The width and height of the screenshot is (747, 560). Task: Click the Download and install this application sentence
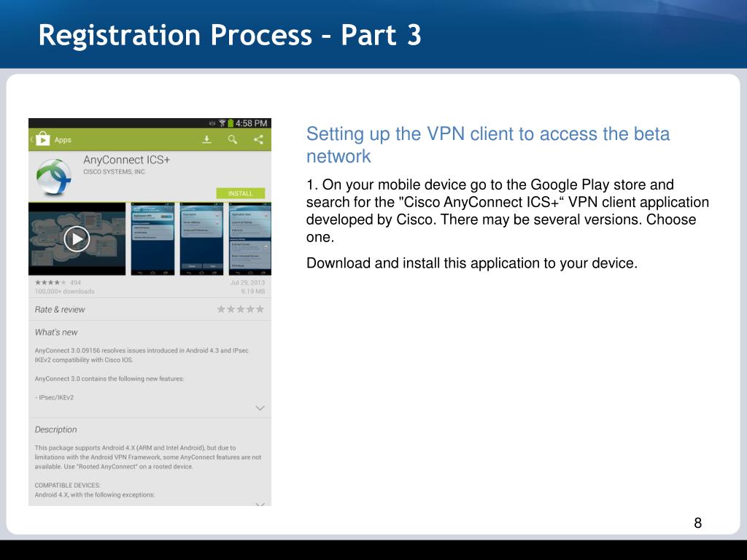tap(472, 262)
